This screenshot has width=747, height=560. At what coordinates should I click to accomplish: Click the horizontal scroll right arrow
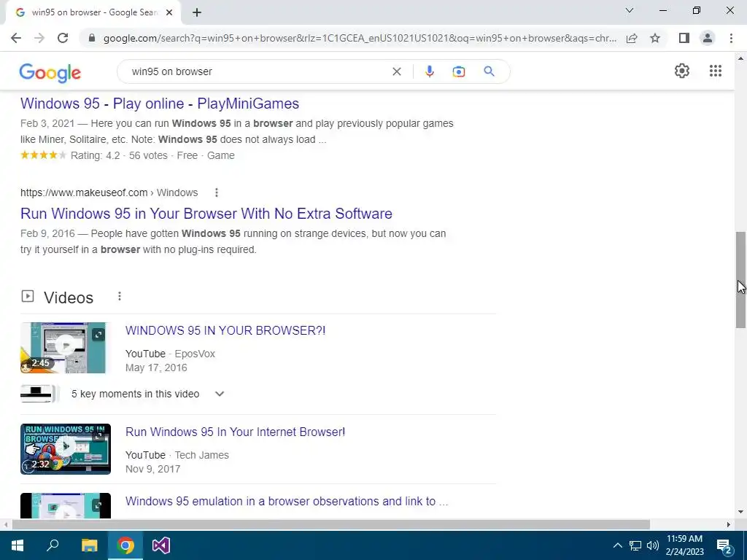(x=729, y=524)
